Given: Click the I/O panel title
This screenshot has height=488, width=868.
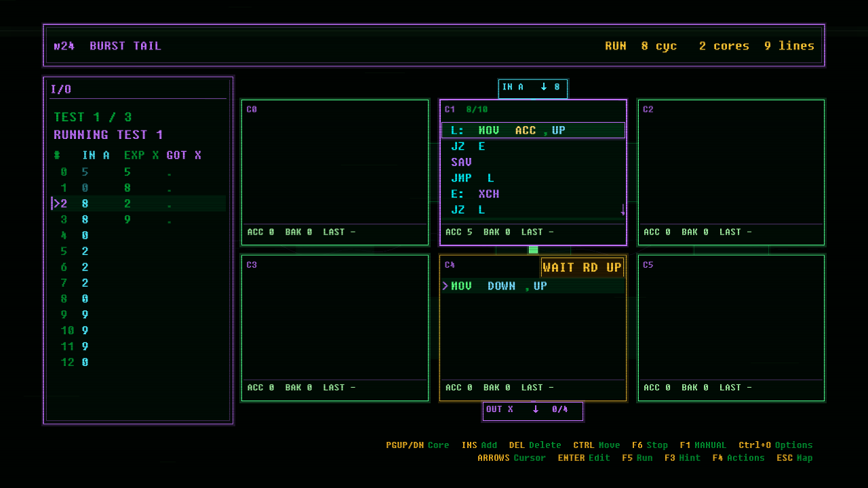Looking at the screenshot, I should coord(61,89).
